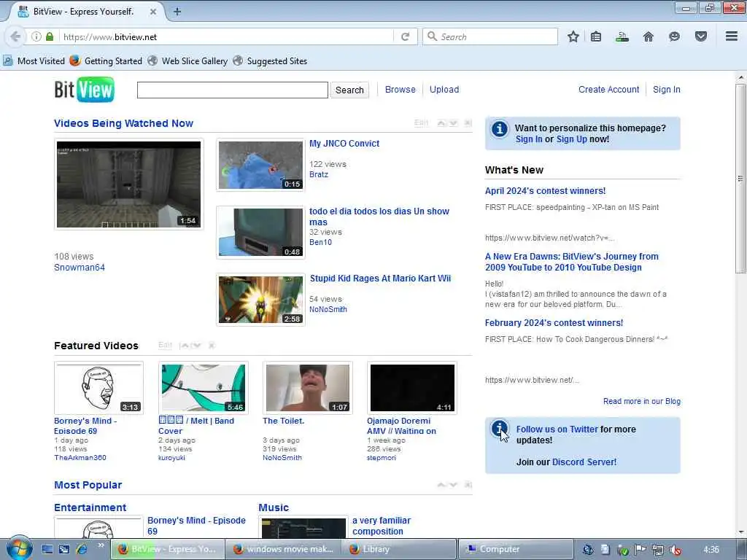
Task: Follow the Read more in our Blog link
Action: coord(642,402)
